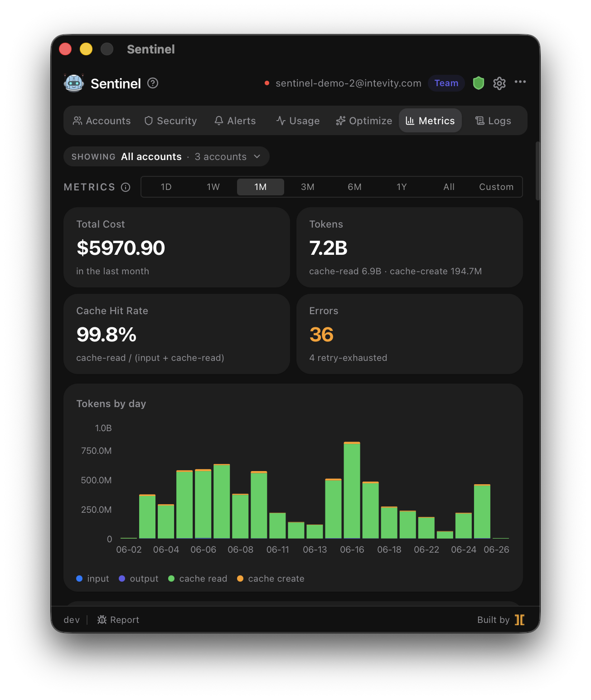The width and height of the screenshot is (591, 700).
Task: Go to the Alerts tab
Action: 235,121
